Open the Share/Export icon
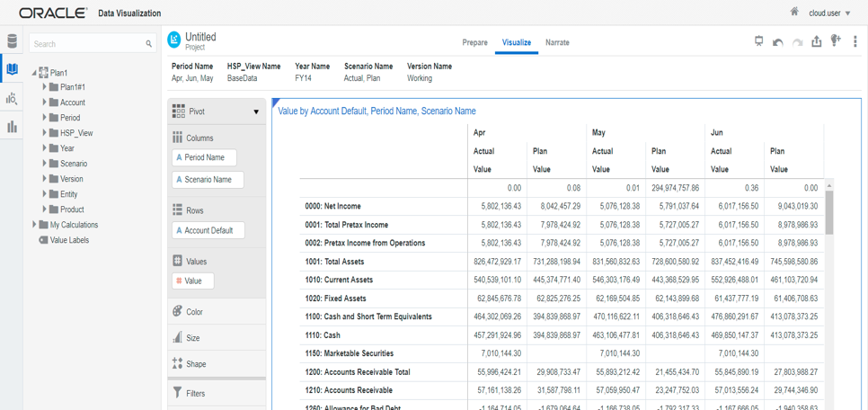 (x=816, y=42)
